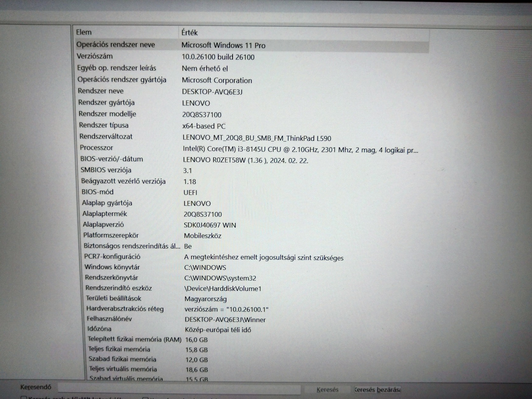This screenshot has width=532, height=399.
Task: Select the Biztonságos rendszerindítás row label
Action: [x=132, y=246]
